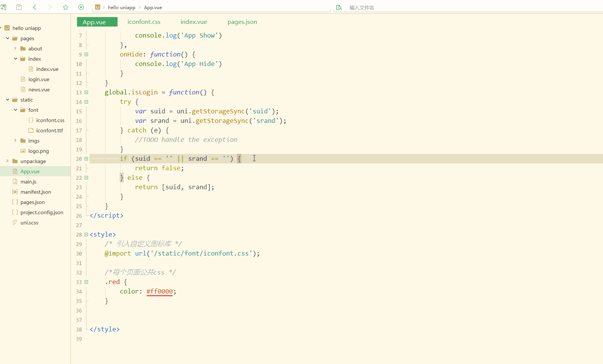Image resolution: width=603 pixels, height=364 pixels.
Task: Open logo.png in the project tree
Action: coord(39,151)
